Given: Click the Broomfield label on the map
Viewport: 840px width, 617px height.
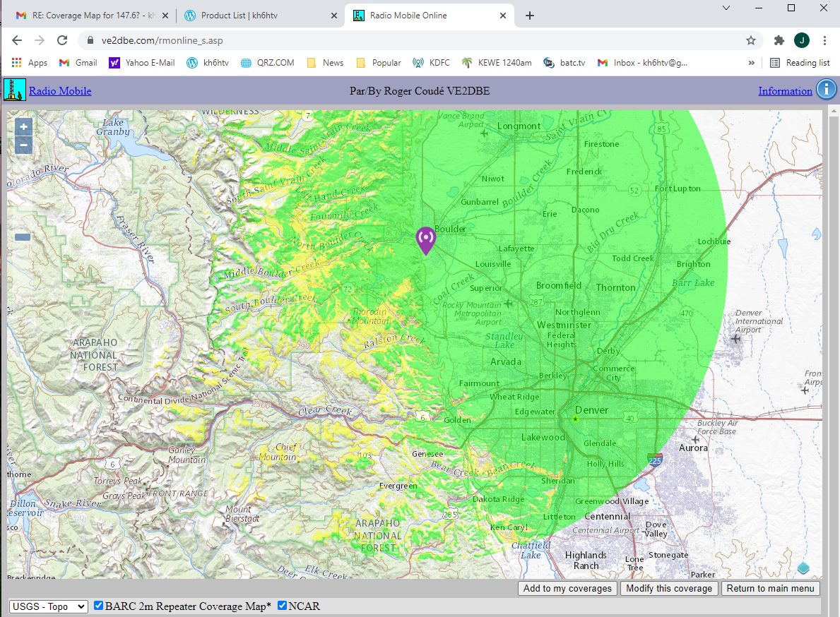Looking at the screenshot, I should 559,285.
